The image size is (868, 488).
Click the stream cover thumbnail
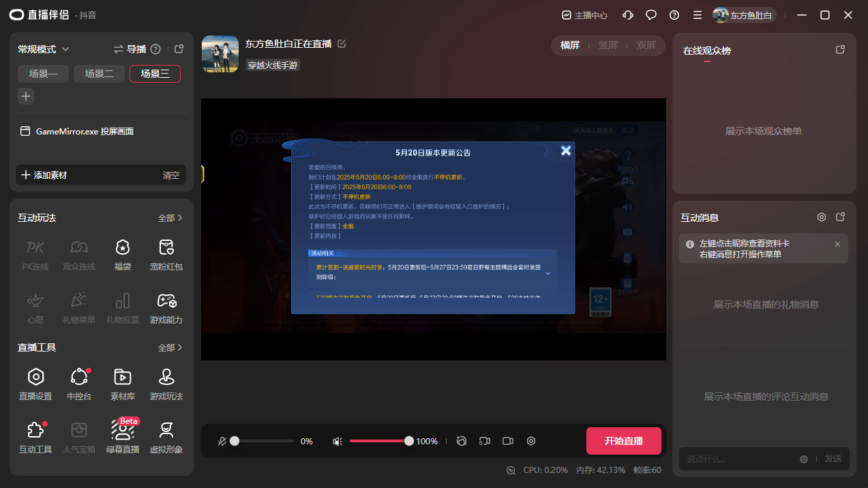pos(220,54)
